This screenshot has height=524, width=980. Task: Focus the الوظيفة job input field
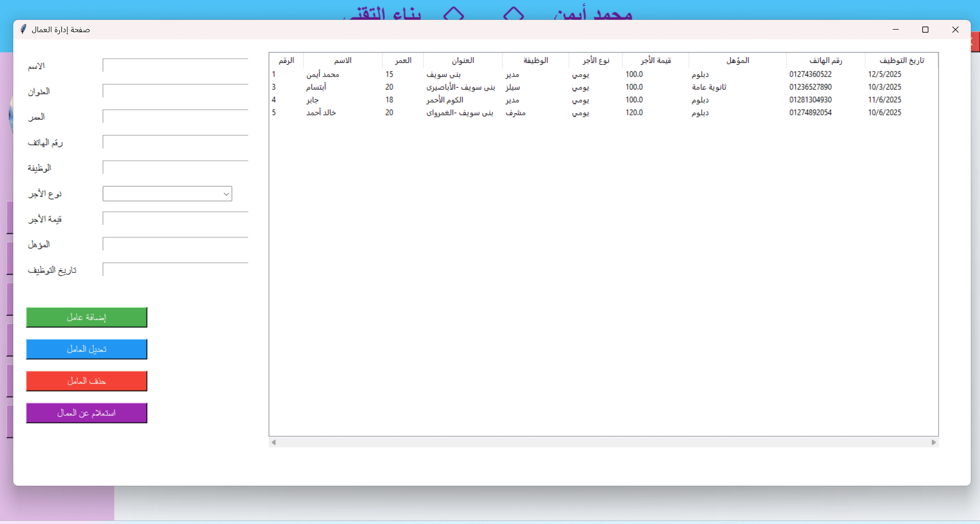175,167
